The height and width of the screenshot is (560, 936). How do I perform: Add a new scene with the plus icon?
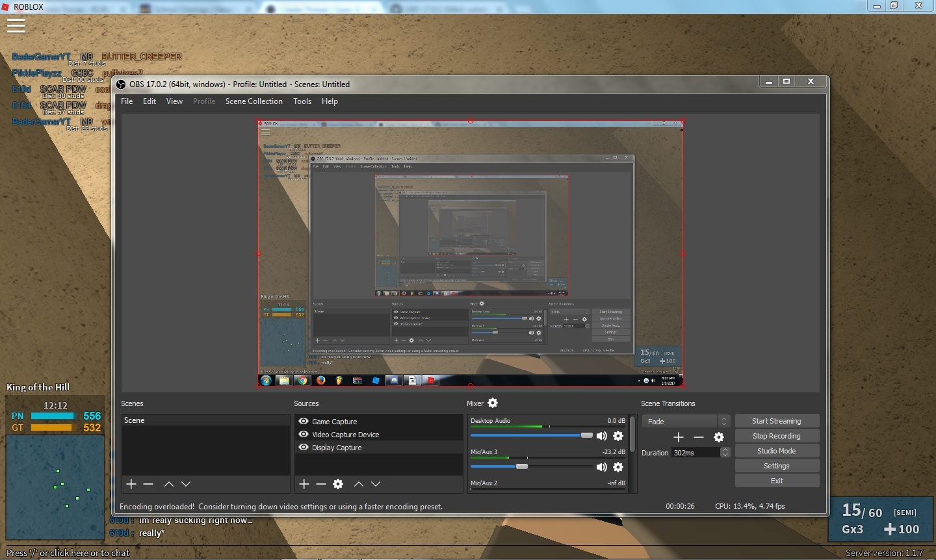pyautogui.click(x=131, y=484)
